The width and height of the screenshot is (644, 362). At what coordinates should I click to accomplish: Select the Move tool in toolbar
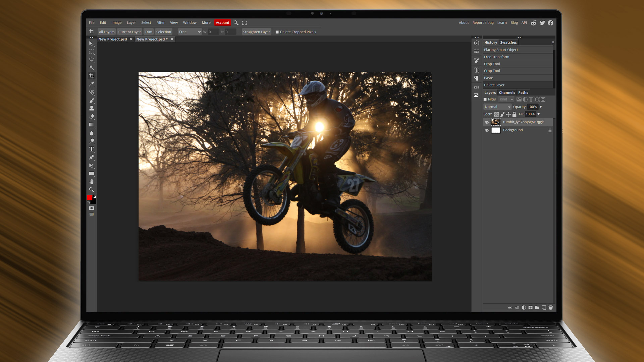(92, 43)
